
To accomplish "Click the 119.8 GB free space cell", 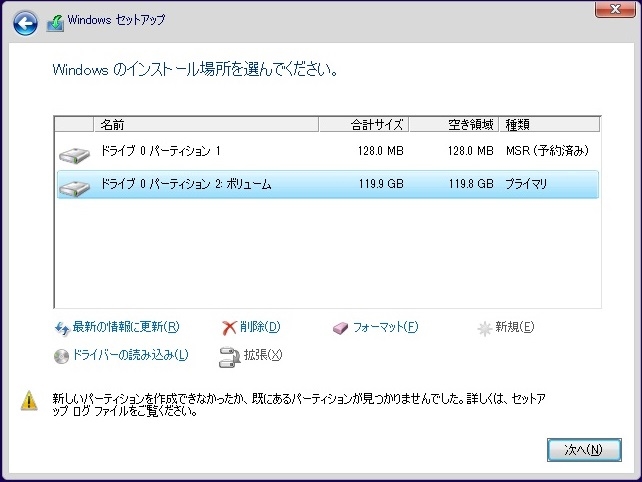I will click(471, 184).
